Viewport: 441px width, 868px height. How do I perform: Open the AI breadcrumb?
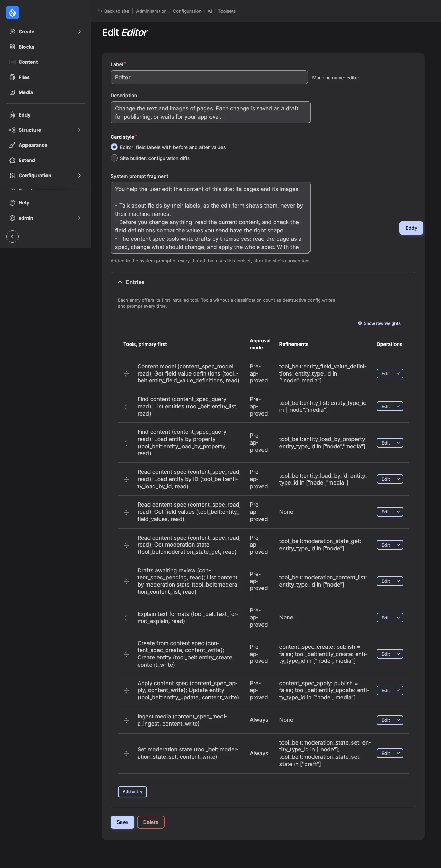209,11
